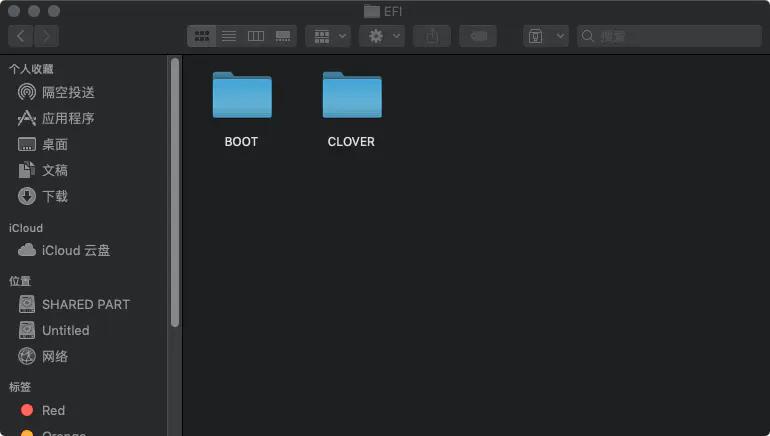Click the iCloud section header

tap(26, 228)
